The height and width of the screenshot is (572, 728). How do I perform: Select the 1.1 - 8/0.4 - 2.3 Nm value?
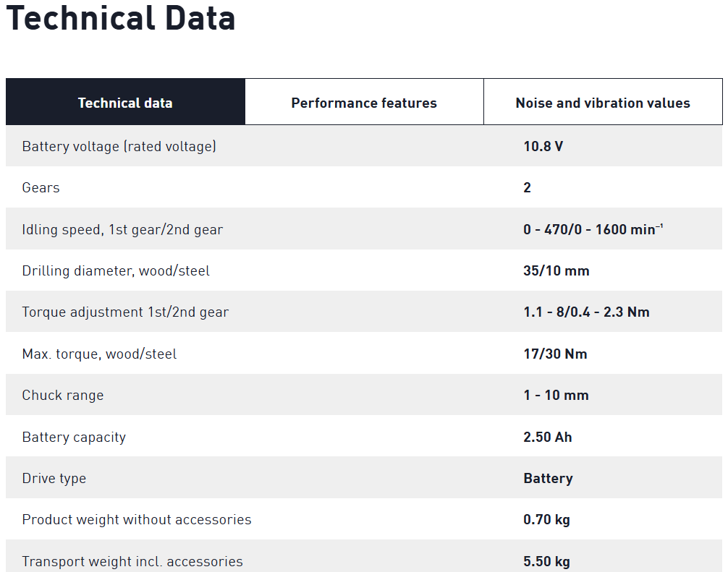pos(586,312)
